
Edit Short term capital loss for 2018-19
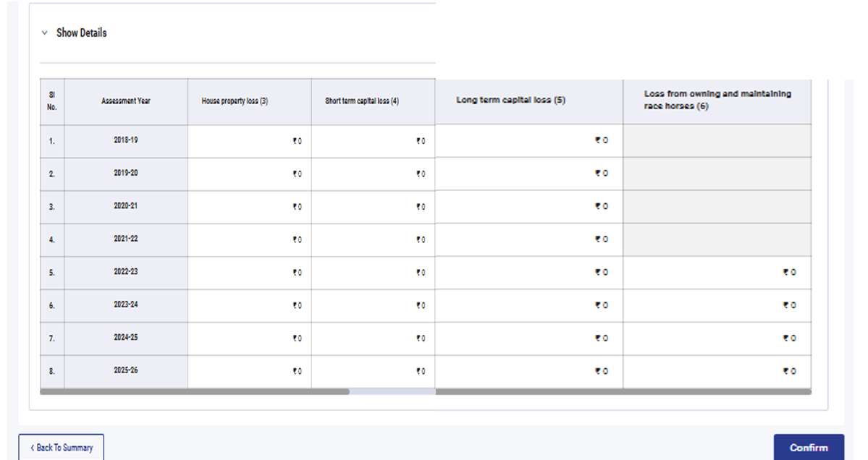(373, 141)
